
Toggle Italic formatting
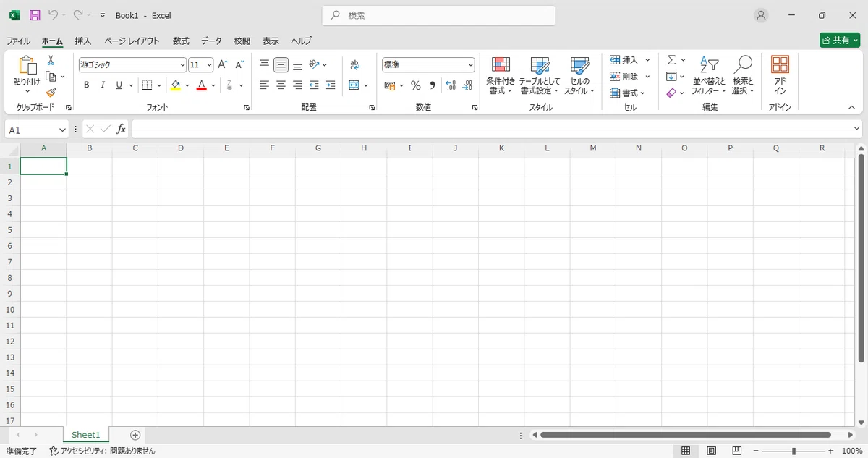click(103, 85)
